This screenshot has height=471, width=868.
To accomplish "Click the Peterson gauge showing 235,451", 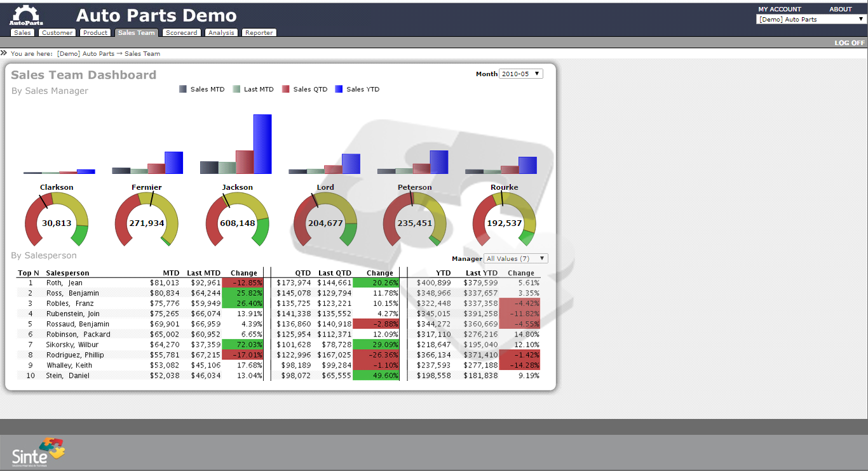I will pos(415,220).
